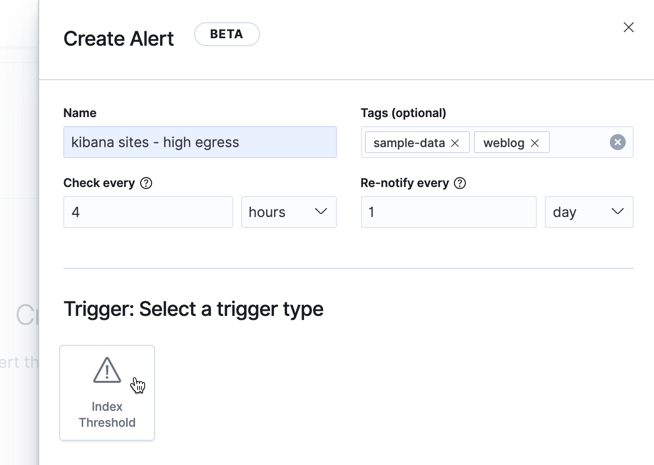Click the empty area of the Tags combo box
Image resolution: width=654 pixels, height=465 pixels.
(578, 142)
